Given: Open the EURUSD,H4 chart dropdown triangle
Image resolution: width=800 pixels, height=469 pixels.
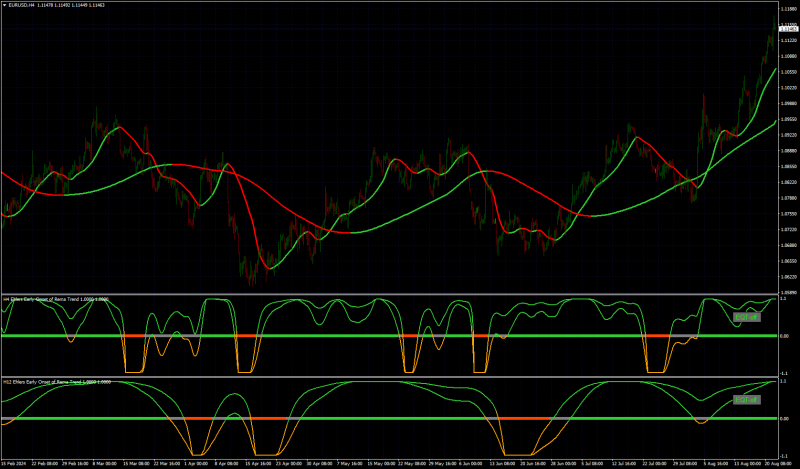Looking at the screenshot, I should click(5, 5).
